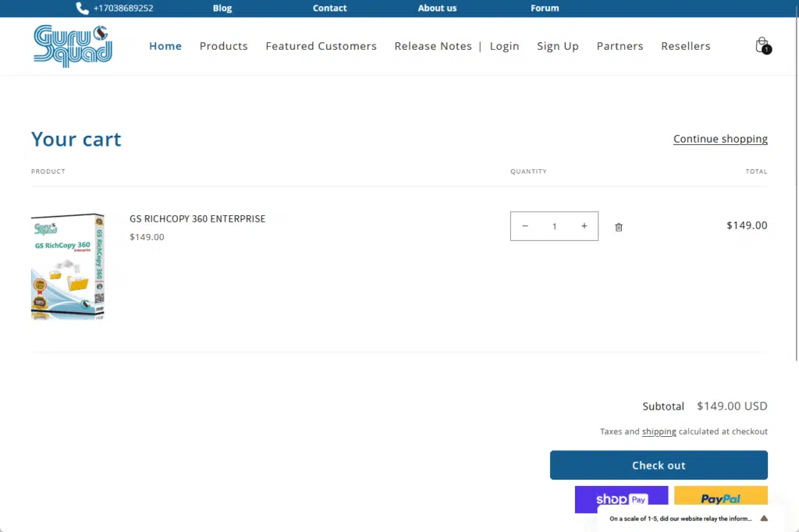
Task: Open the Products menu item
Action: pos(224,46)
